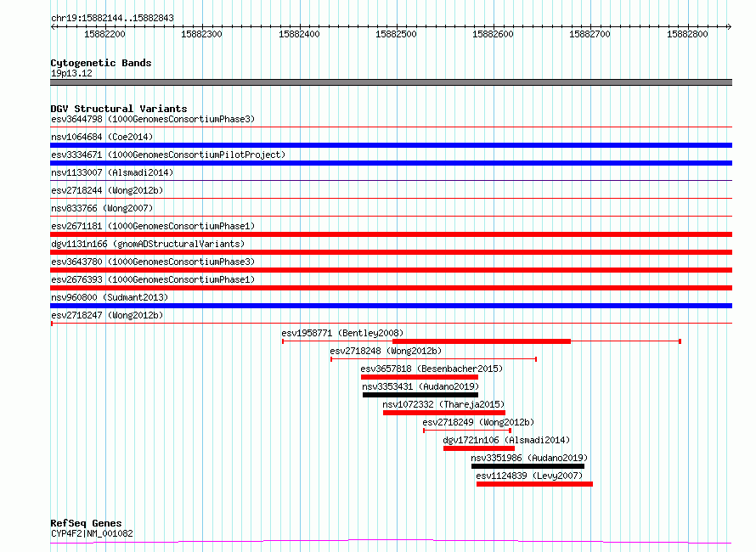Click the esv2718248 thin red variant line
This screenshot has height=552, width=756.
coord(433,359)
